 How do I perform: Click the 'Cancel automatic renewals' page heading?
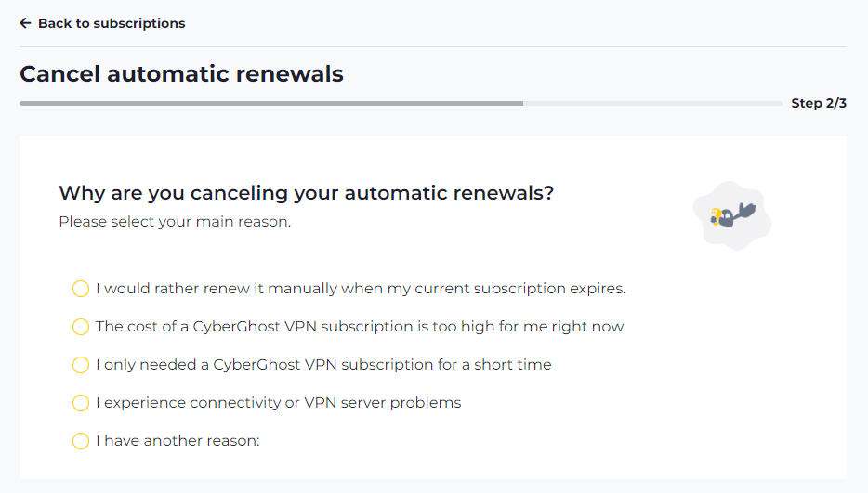pyautogui.click(x=181, y=73)
